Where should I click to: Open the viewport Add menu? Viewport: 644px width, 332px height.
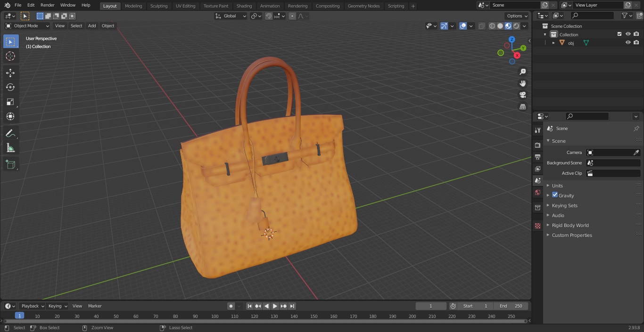[x=92, y=26]
